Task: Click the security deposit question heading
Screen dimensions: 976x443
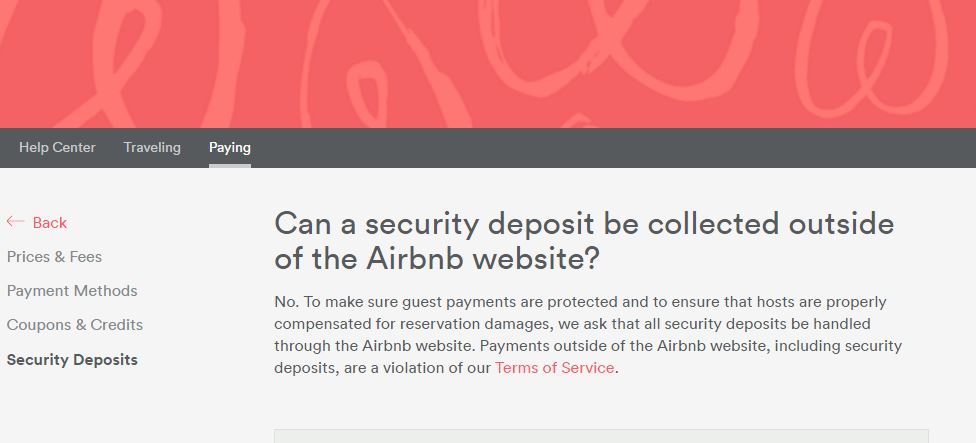Action: [x=584, y=241]
